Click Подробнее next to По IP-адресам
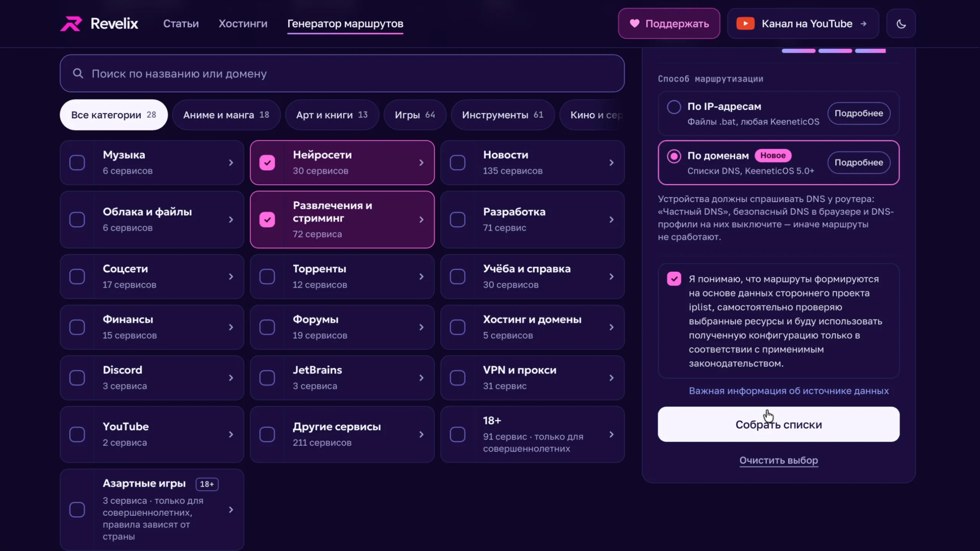The height and width of the screenshot is (551, 980). click(x=859, y=113)
